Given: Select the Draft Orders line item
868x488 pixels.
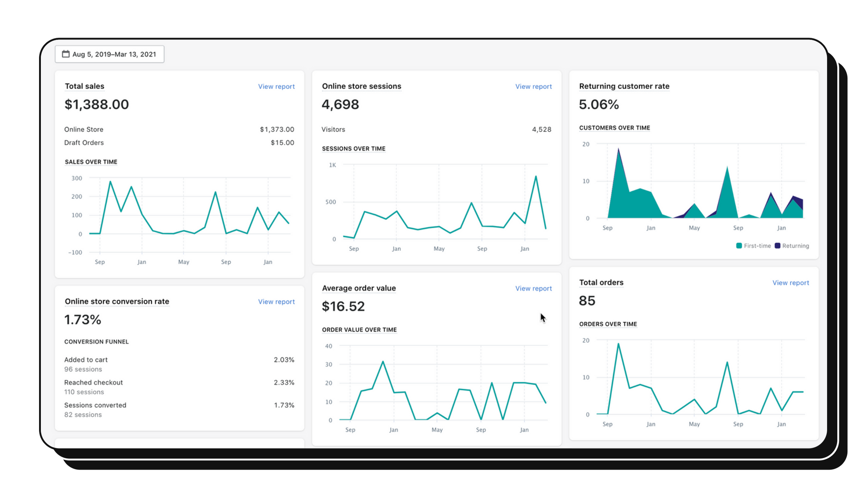Looking at the screenshot, I should click(84, 142).
